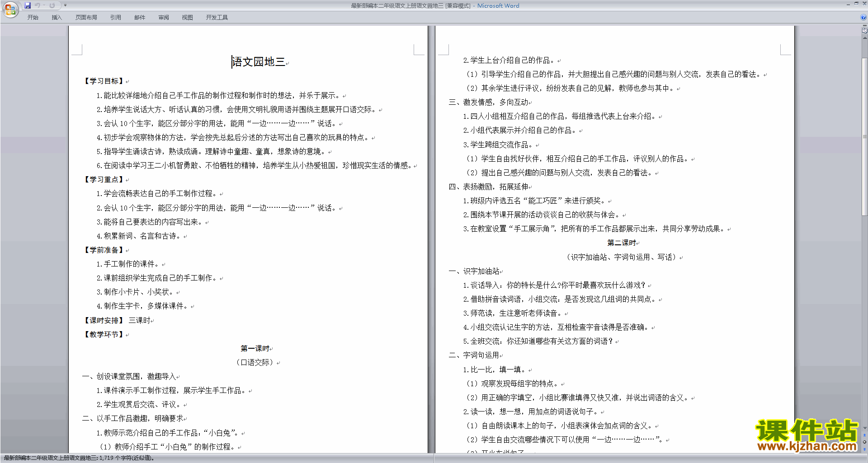The width and height of the screenshot is (868, 463).
Task: Click the line 2.小组代表展示并介绍自己的作品。
Action: coord(520,131)
